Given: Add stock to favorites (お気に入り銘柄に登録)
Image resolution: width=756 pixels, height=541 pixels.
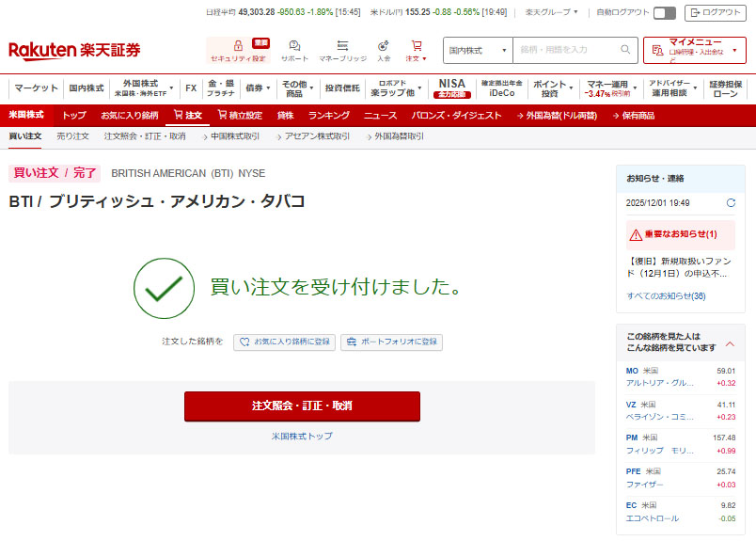Looking at the screenshot, I should [x=284, y=342].
